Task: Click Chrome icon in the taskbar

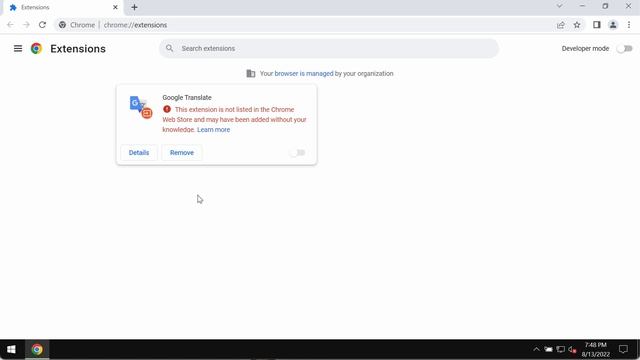Action: click(x=37, y=349)
